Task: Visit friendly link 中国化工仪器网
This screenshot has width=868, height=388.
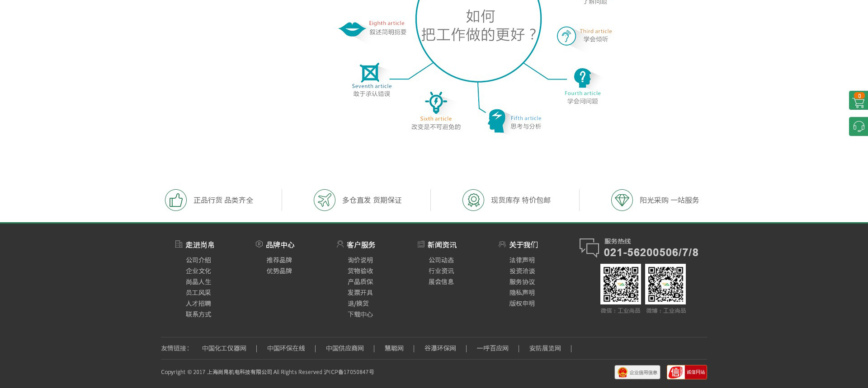Action: (x=224, y=348)
